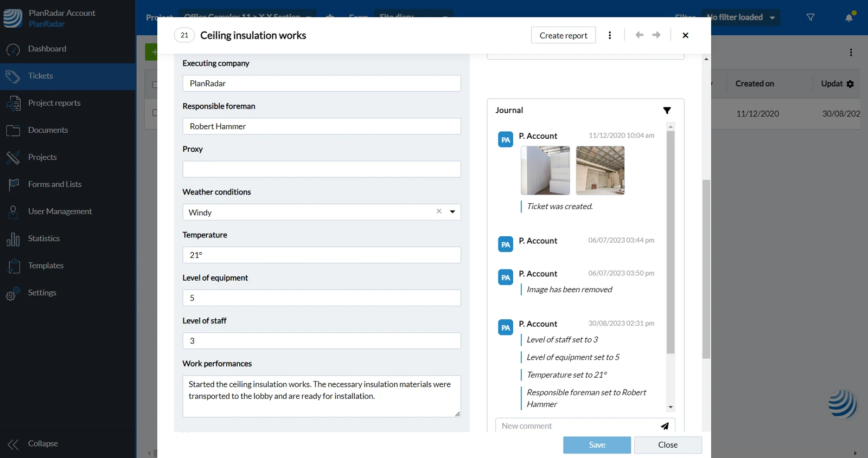Open notifications bell icon

[x=849, y=17]
